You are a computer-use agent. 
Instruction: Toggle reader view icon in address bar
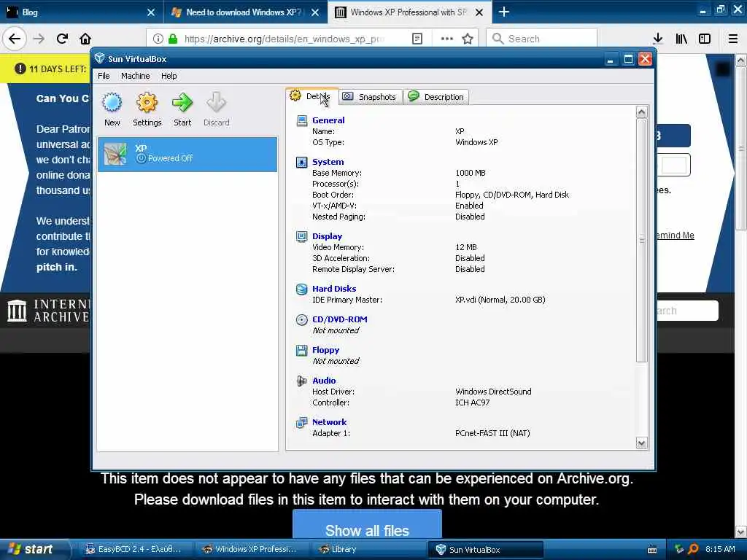pyautogui.click(x=417, y=39)
